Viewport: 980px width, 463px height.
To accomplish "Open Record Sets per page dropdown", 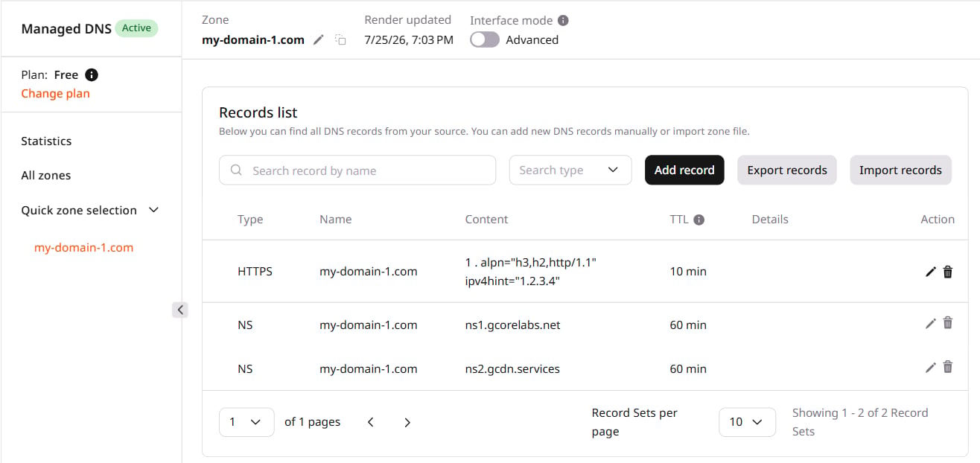I will pyautogui.click(x=747, y=422).
